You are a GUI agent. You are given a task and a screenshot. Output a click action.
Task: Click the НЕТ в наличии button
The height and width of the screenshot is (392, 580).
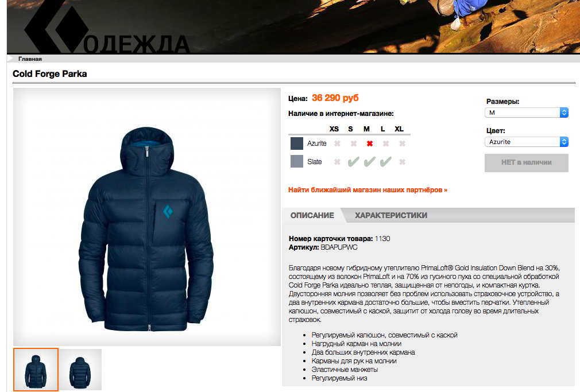(x=527, y=162)
